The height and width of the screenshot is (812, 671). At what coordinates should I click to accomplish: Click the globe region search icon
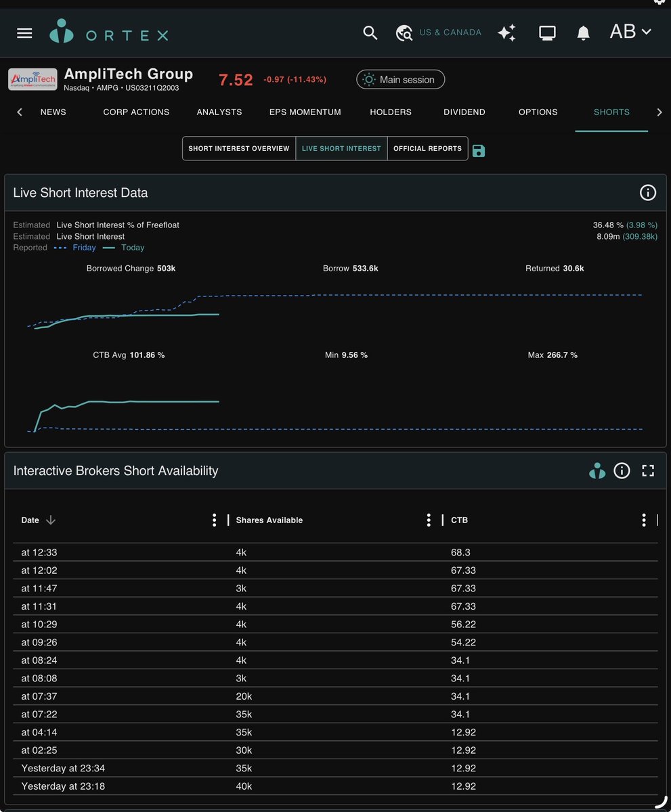click(x=404, y=33)
